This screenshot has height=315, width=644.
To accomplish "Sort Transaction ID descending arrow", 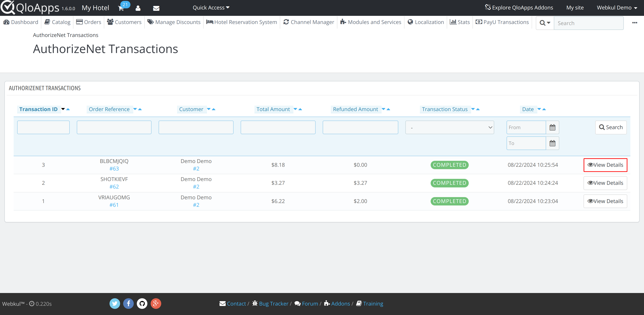I will click(x=63, y=109).
